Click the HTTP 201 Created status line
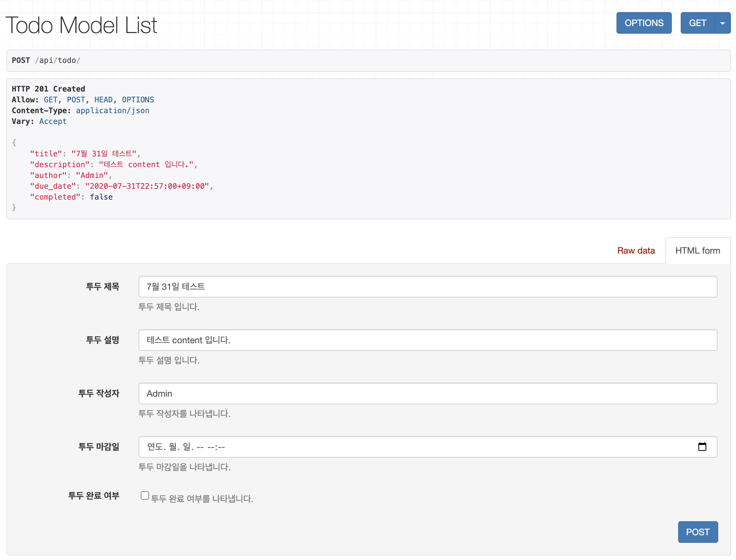 pyautogui.click(x=48, y=89)
